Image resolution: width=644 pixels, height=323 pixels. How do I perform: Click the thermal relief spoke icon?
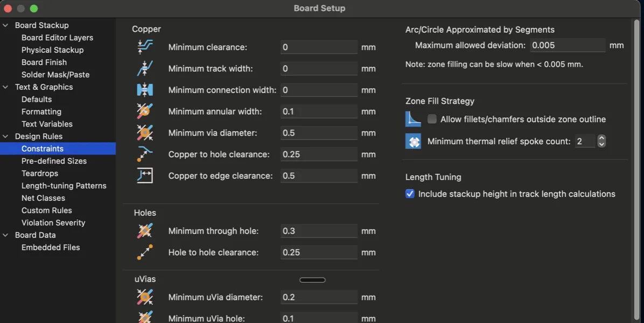pyautogui.click(x=413, y=141)
